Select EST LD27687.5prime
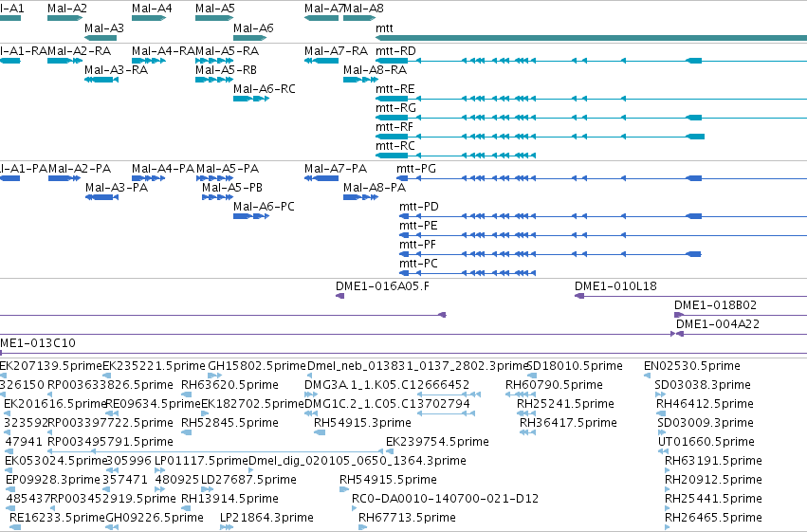The height and width of the screenshot is (532, 807). (248, 480)
